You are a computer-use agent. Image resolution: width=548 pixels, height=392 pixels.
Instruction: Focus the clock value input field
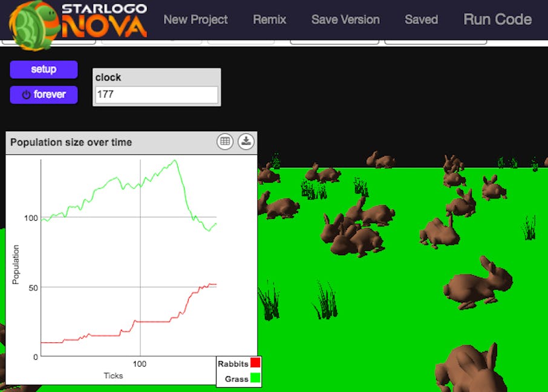click(x=156, y=95)
